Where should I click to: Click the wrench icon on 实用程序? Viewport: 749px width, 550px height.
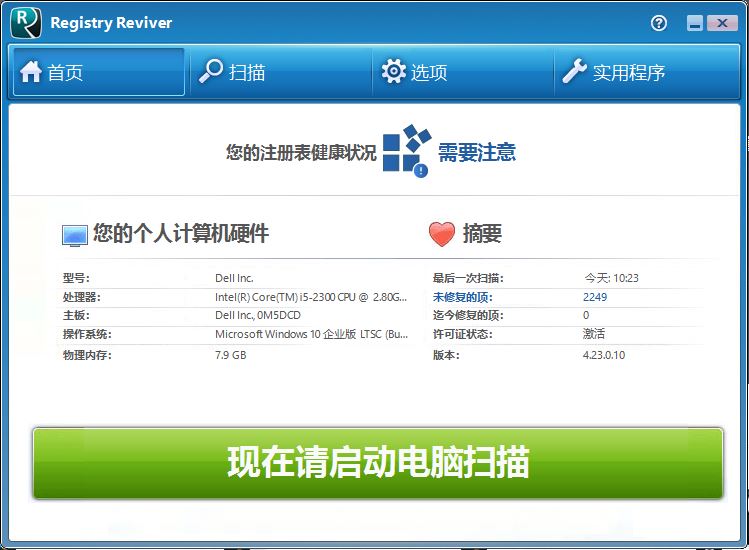click(x=574, y=71)
